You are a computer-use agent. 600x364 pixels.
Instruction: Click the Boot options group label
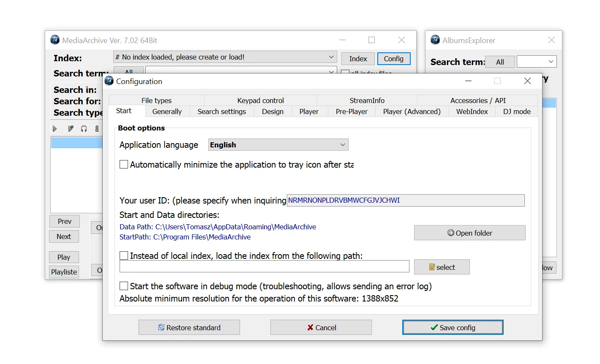click(x=141, y=128)
